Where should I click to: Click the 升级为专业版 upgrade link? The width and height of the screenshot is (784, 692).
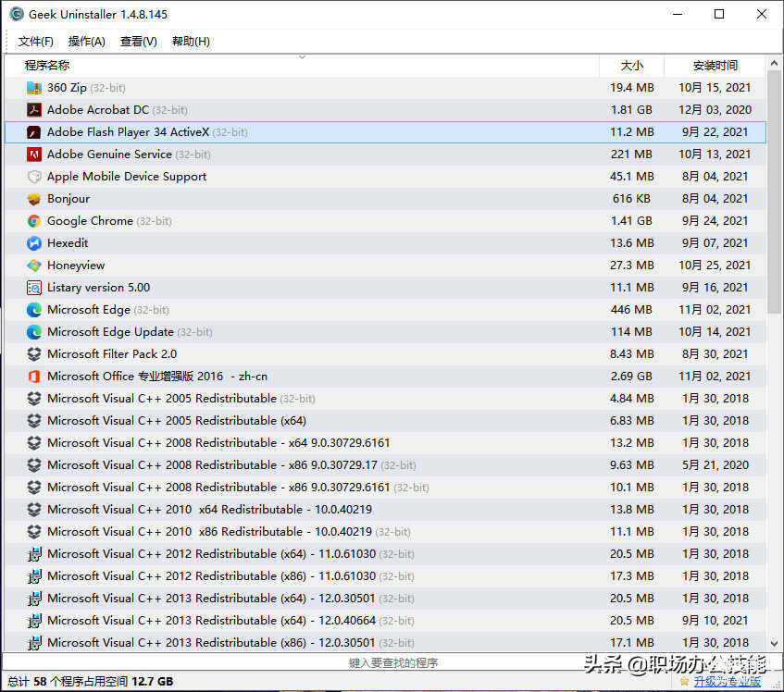pos(727,682)
